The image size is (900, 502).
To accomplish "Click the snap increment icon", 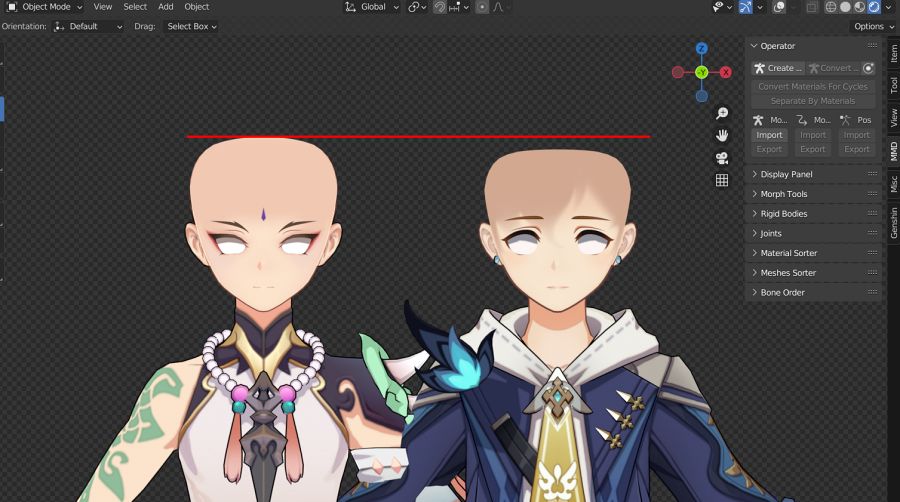I will 454,7.
